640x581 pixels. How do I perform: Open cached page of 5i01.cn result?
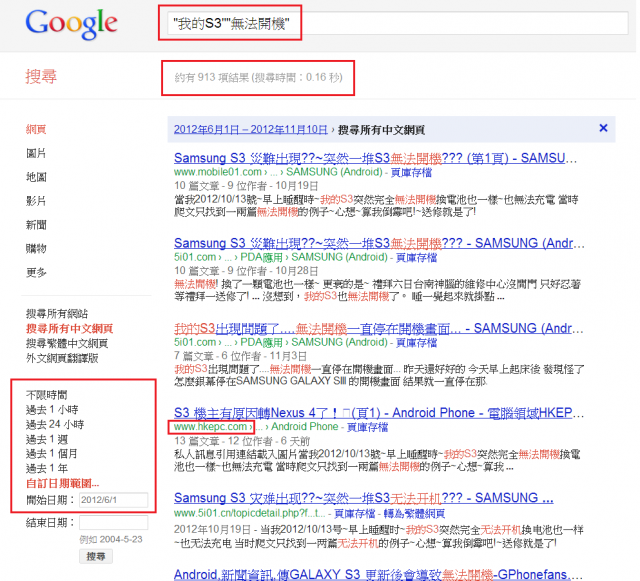pyautogui.click(x=354, y=513)
